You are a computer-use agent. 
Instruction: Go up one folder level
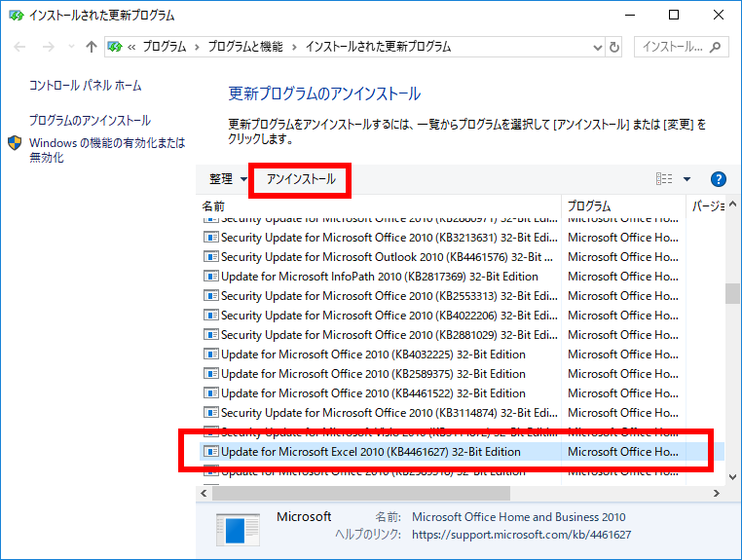(92, 47)
